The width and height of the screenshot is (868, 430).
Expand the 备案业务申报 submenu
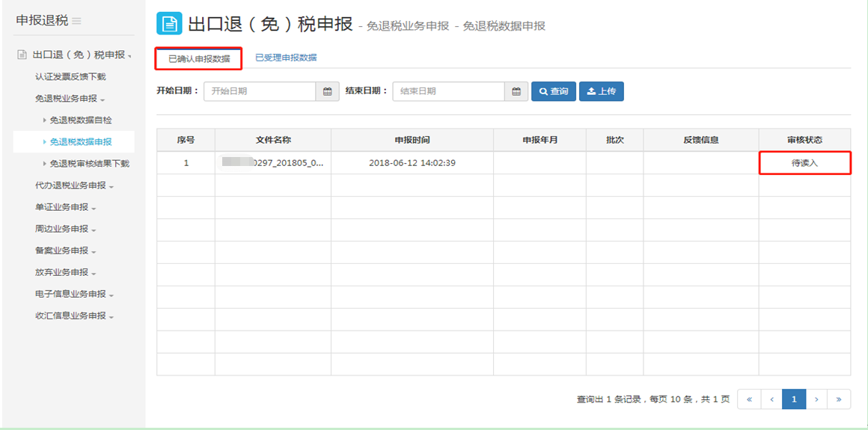click(65, 251)
